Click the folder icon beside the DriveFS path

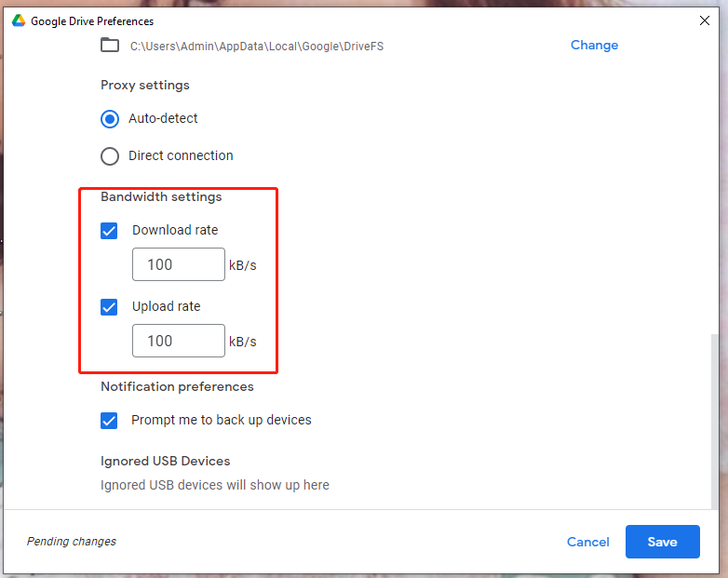110,46
